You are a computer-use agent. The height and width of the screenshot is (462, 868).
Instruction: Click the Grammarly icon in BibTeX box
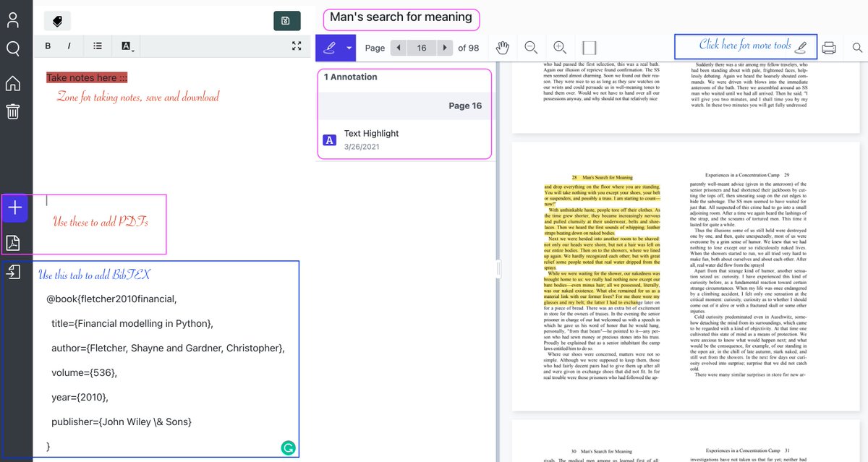pyautogui.click(x=288, y=448)
